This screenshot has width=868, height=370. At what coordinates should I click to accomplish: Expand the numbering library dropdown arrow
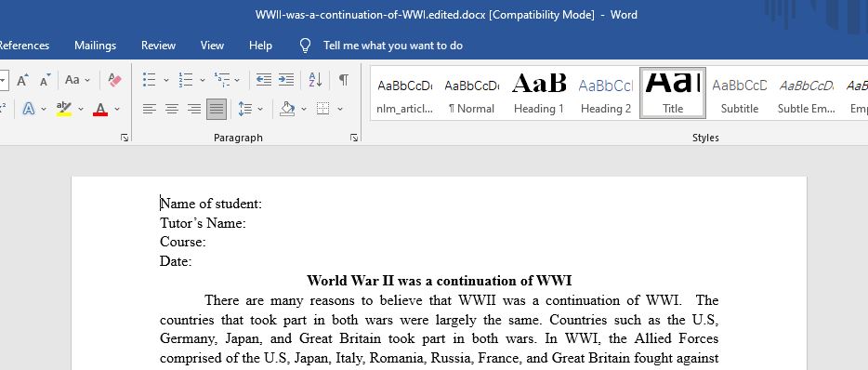(x=202, y=80)
